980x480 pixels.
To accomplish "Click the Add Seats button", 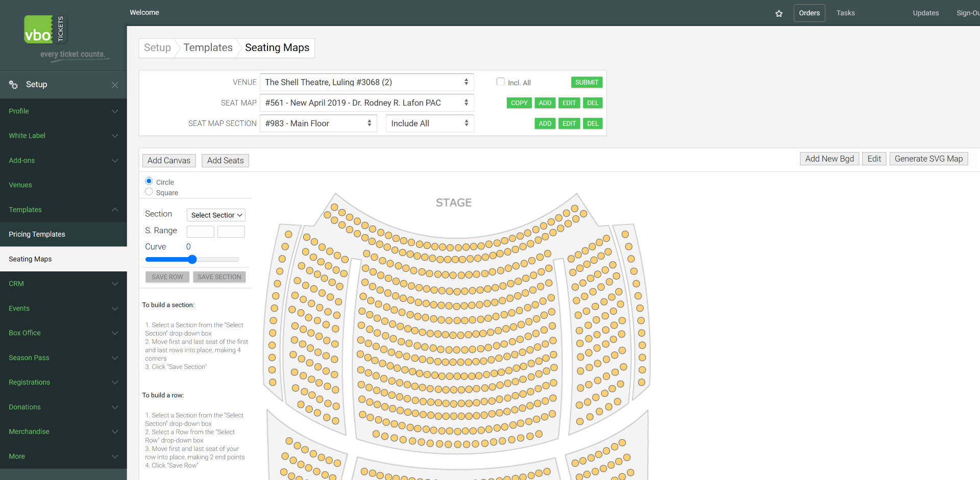I will [225, 160].
